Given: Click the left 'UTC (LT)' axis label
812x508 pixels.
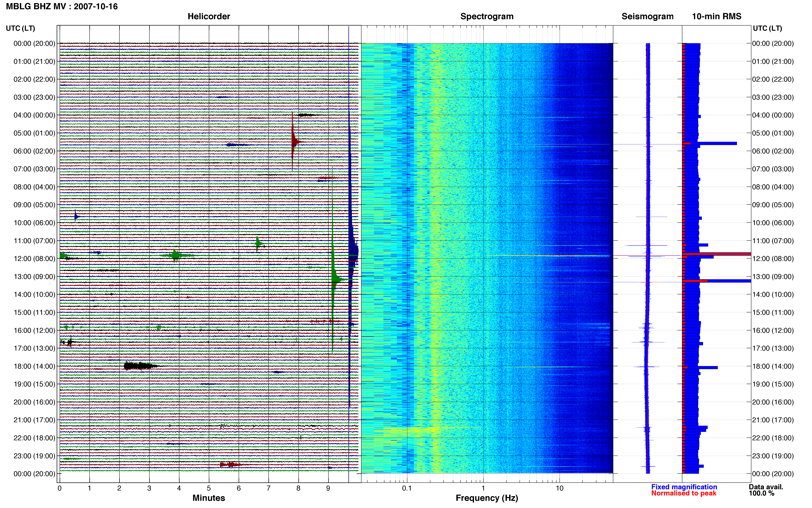Looking at the screenshot, I should [x=21, y=28].
